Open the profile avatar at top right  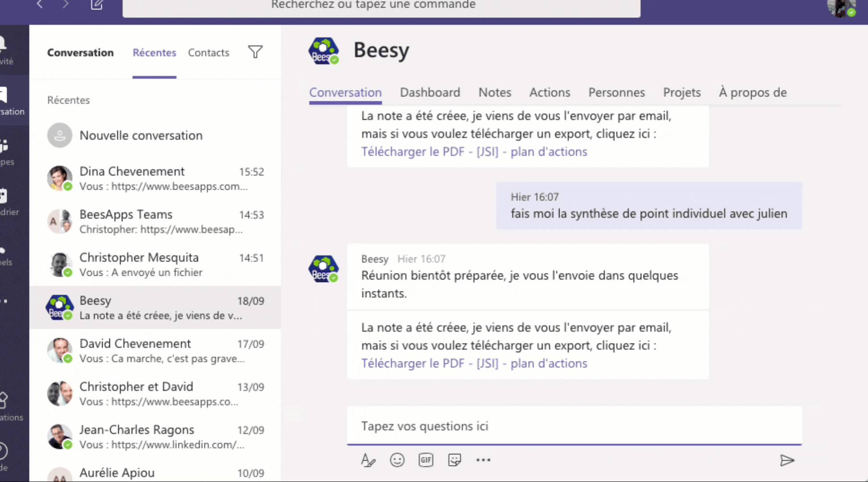(x=841, y=8)
